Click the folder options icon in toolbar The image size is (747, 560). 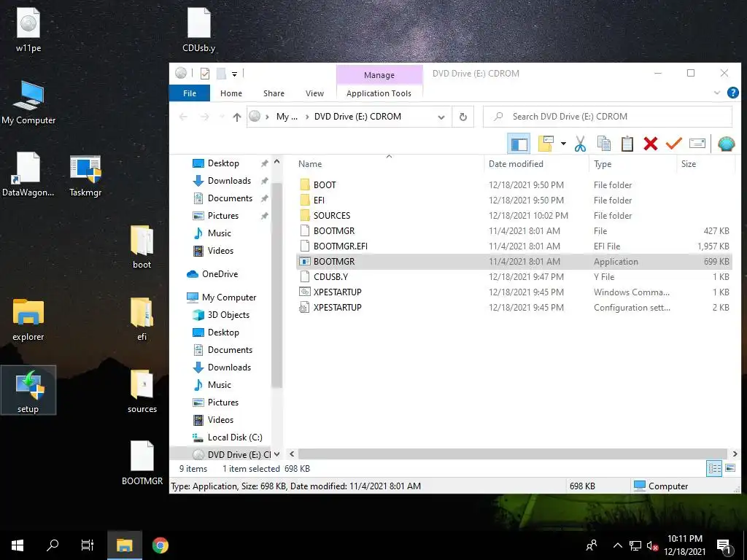tap(546, 144)
